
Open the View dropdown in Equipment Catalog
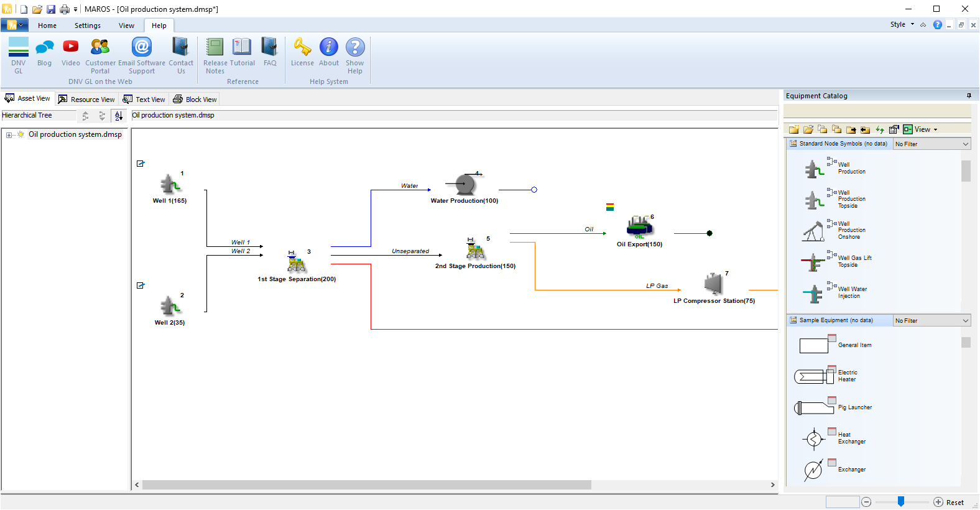pyautogui.click(x=920, y=129)
